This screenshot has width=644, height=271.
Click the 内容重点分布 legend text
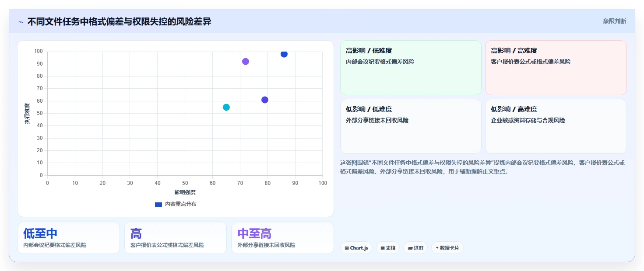point(181,204)
